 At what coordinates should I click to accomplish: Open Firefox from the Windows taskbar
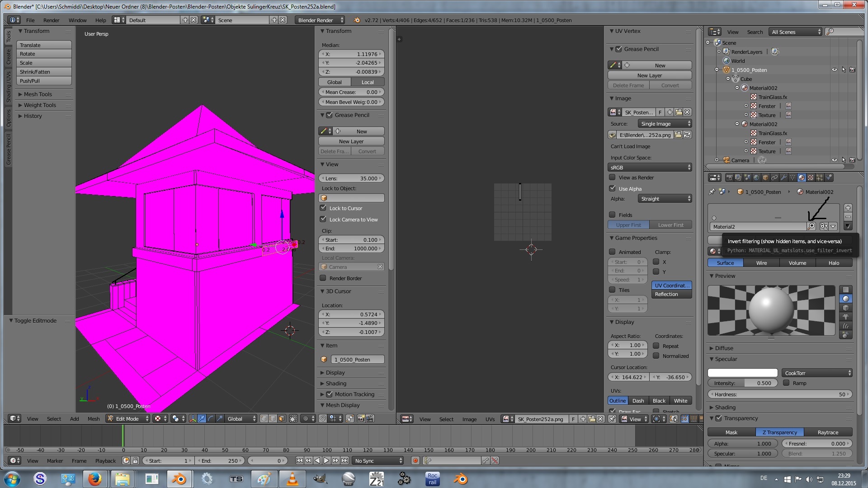click(94, 479)
